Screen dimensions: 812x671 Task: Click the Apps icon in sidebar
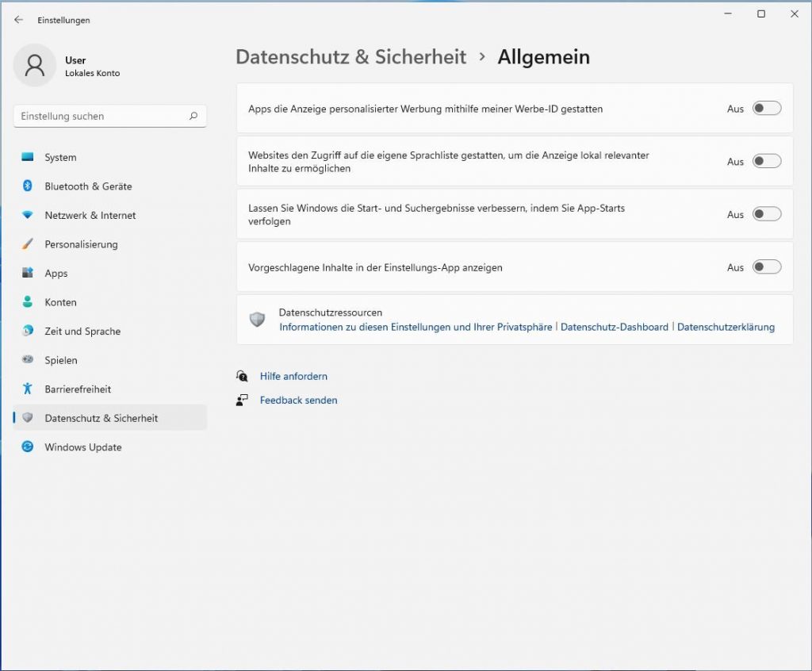click(x=28, y=273)
